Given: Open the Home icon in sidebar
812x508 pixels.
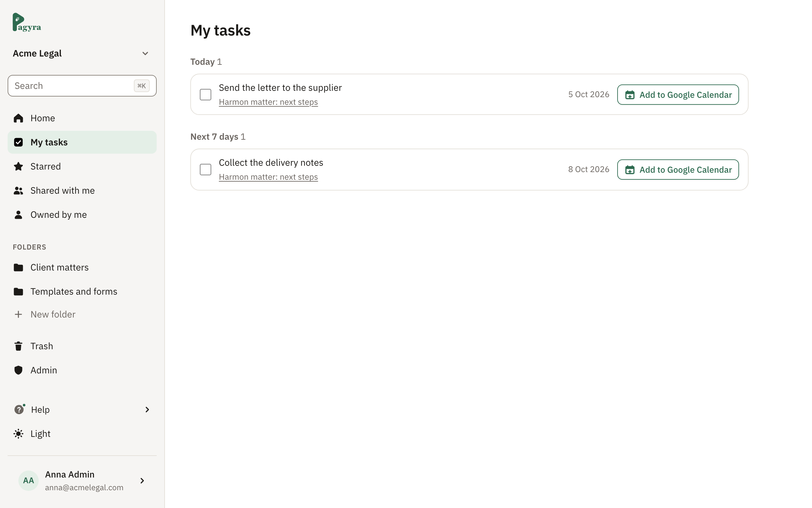Looking at the screenshot, I should click(x=18, y=118).
